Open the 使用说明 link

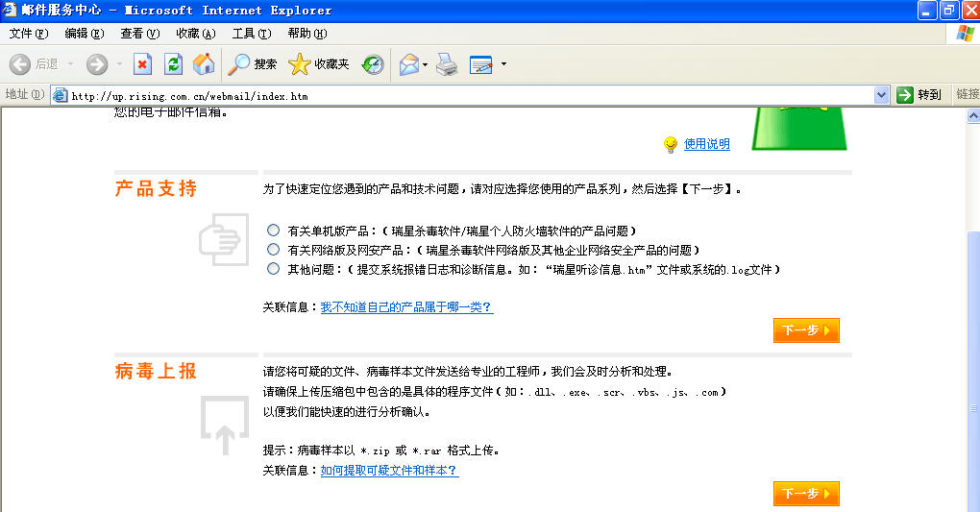coord(707,144)
